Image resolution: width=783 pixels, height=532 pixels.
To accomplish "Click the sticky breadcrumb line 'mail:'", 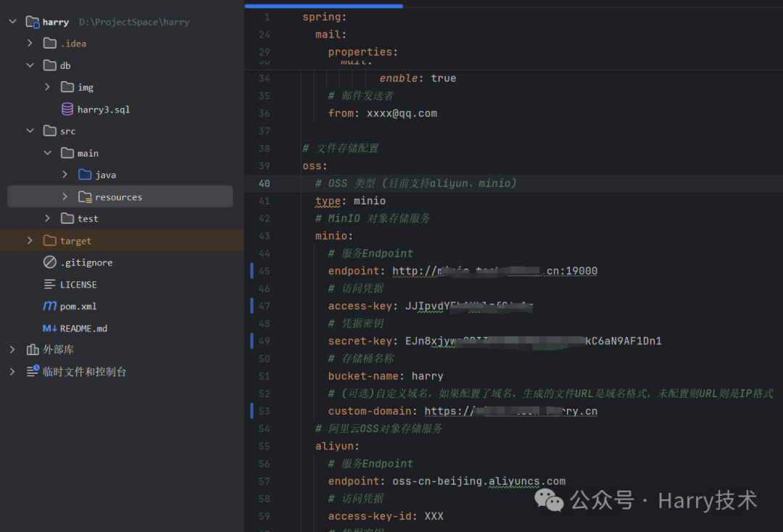I will 331,35.
